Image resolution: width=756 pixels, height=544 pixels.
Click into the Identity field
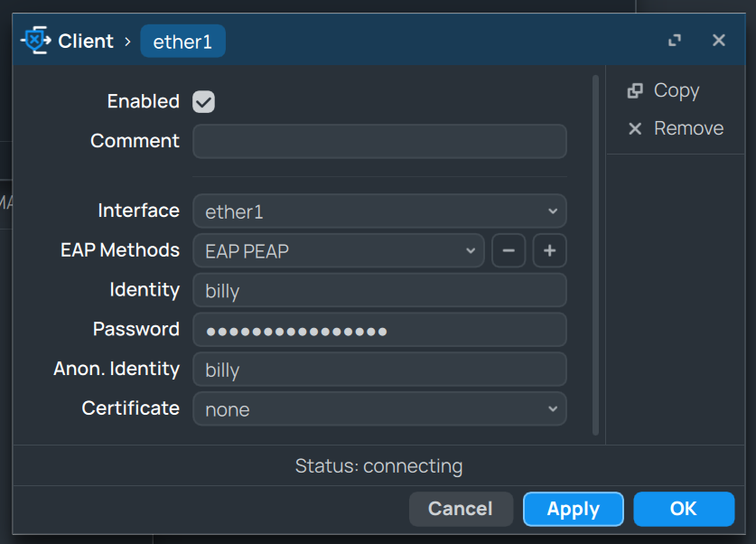tap(379, 291)
